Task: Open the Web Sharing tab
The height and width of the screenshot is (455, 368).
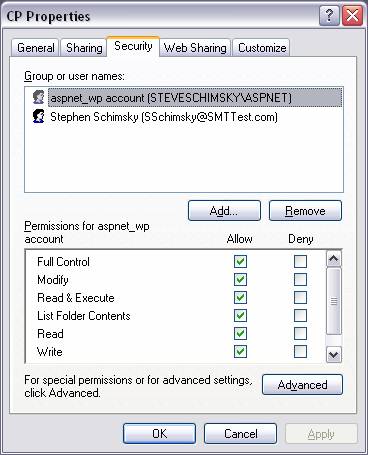Action: pos(195,48)
